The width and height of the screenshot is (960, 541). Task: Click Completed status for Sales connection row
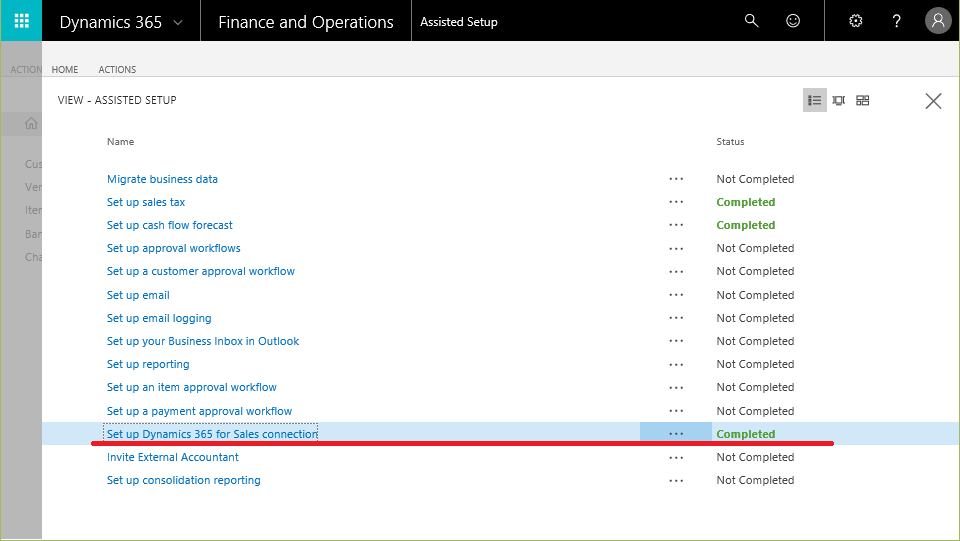(x=746, y=434)
